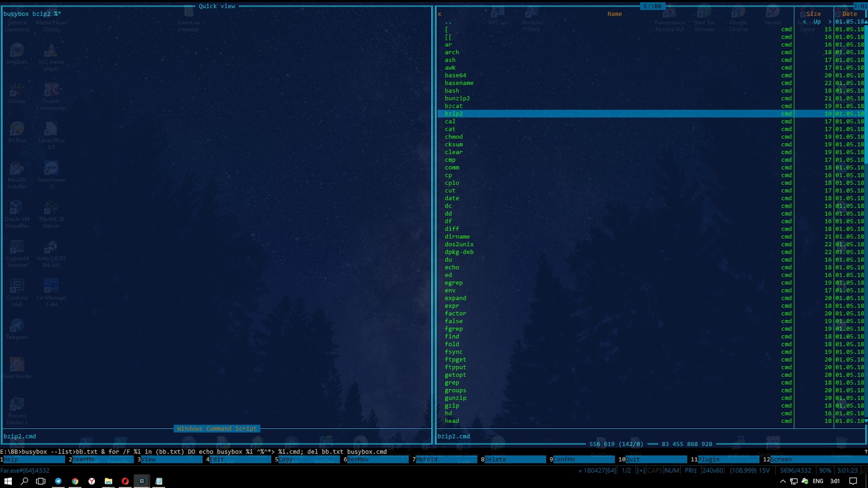The height and width of the screenshot is (488, 868).
Task: Open the taskbar clock showing 3:01
Action: pyautogui.click(x=835, y=481)
